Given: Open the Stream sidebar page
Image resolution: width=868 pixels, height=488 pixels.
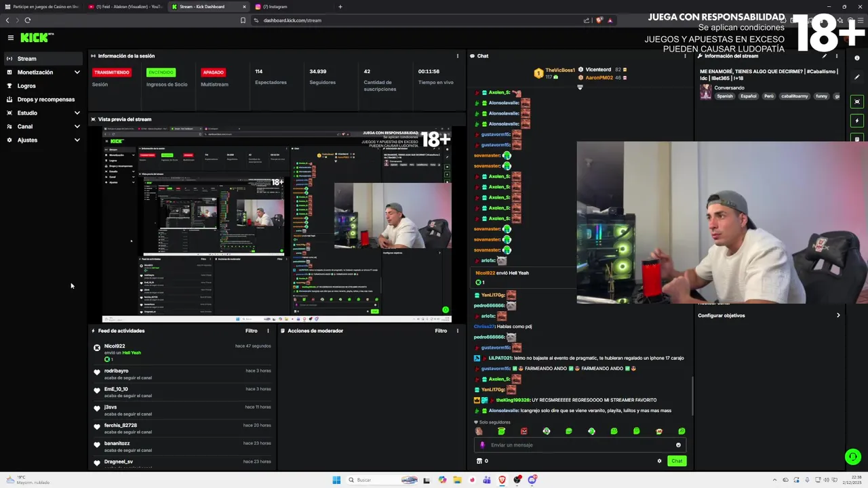Looking at the screenshot, I should pyautogui.click(x=42, y=59).
